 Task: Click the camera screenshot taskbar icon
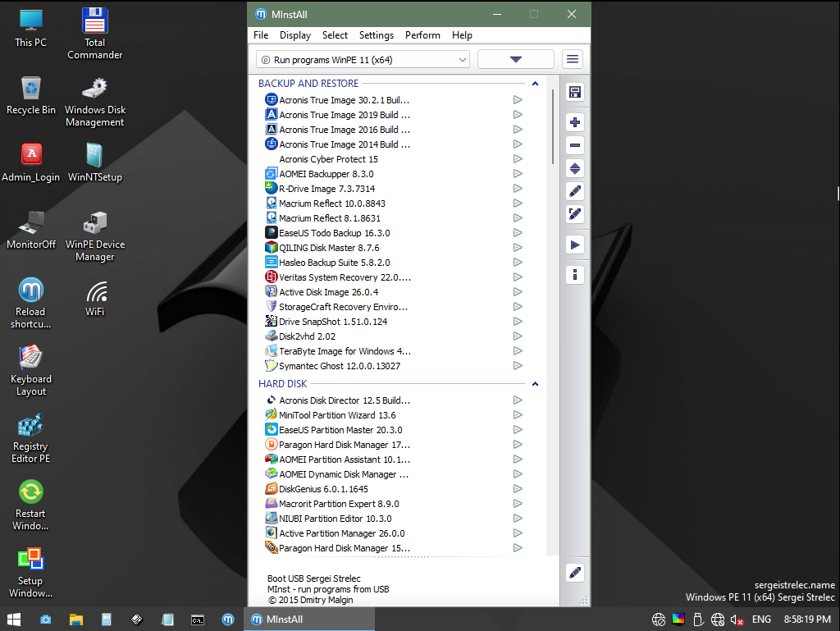click(x=46, y=620)
